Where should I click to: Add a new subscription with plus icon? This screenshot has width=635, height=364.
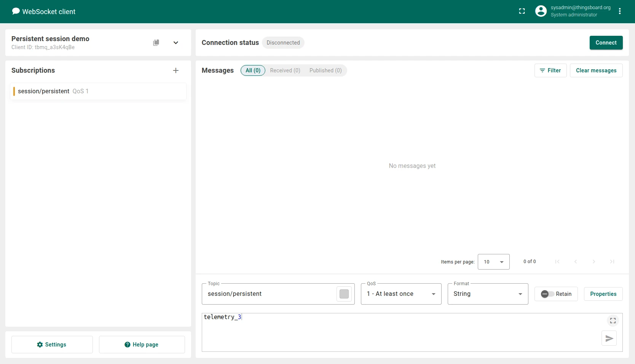pyautogui.click(x=176, y=70)
